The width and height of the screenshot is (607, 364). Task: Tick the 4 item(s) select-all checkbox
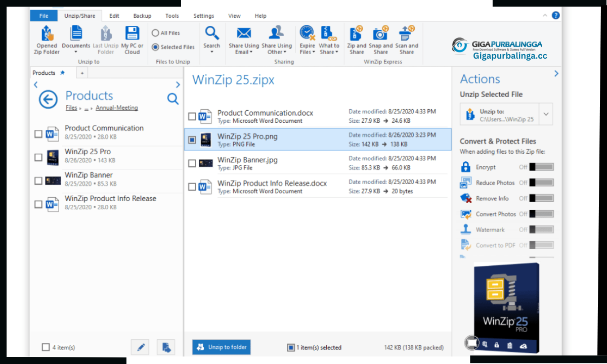point(46,347)
